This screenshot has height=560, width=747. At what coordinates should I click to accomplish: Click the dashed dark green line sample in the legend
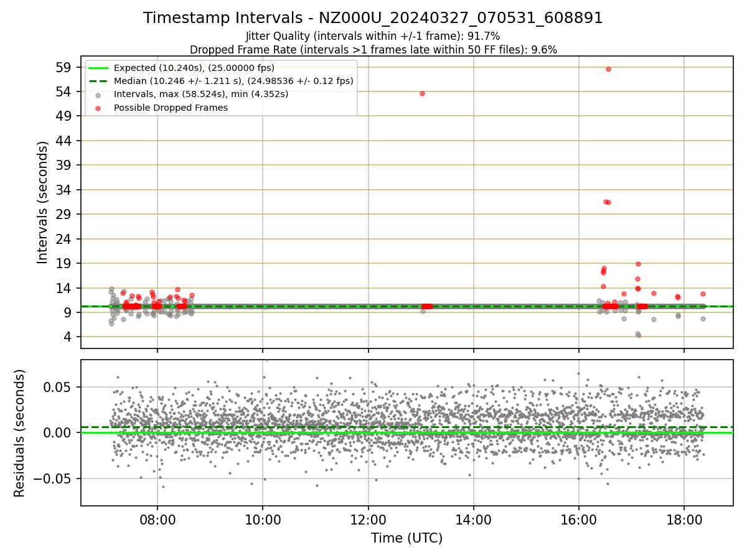(98, 81)
